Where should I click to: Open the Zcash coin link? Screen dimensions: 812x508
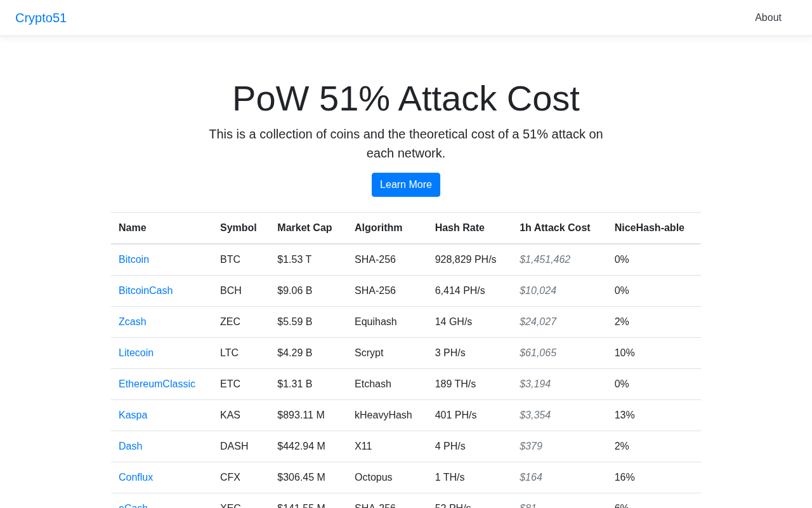(133, 322)
